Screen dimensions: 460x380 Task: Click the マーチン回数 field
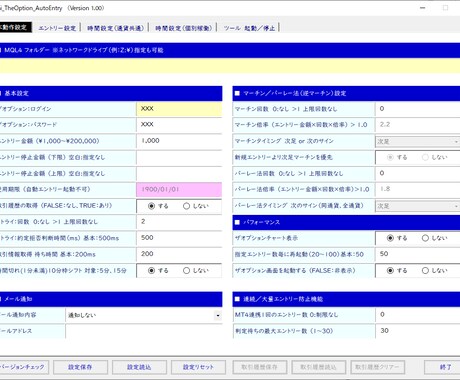coord(418,109)
